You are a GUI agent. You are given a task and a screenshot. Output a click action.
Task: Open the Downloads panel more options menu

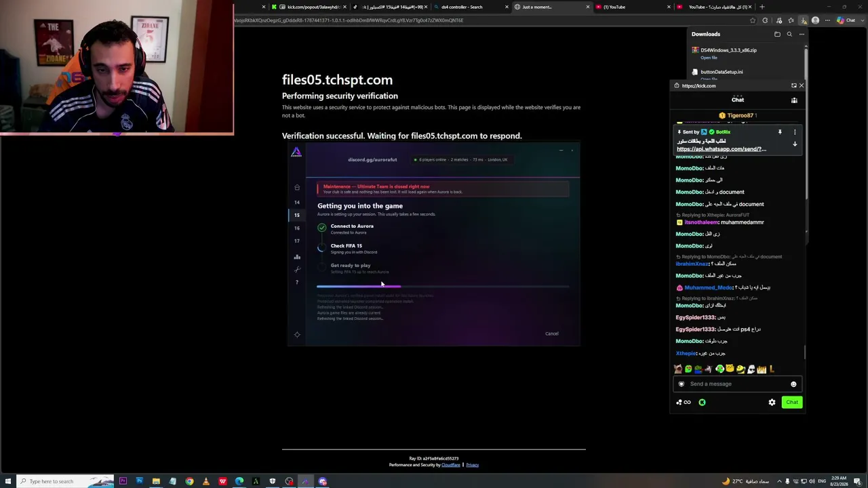[x=802, y=34]
